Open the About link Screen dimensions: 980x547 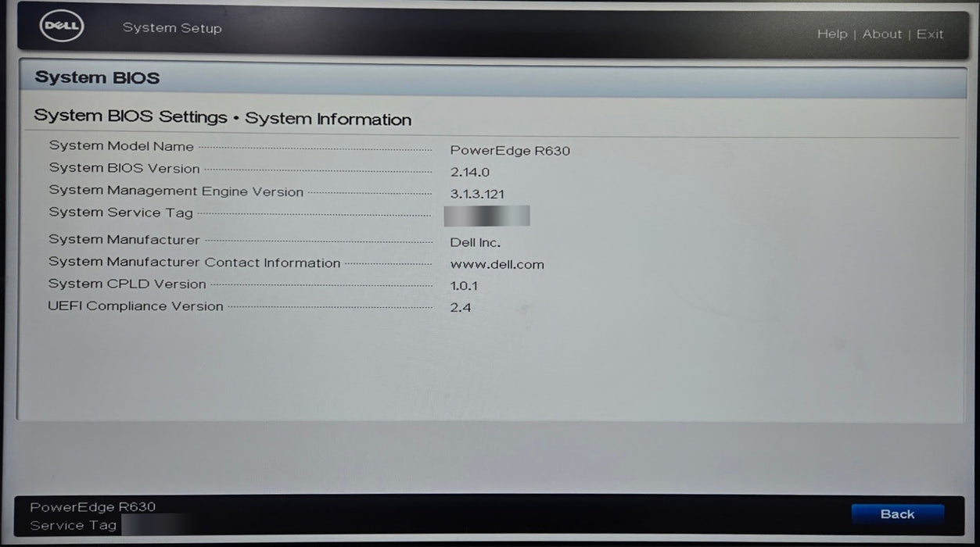(882, 34)
